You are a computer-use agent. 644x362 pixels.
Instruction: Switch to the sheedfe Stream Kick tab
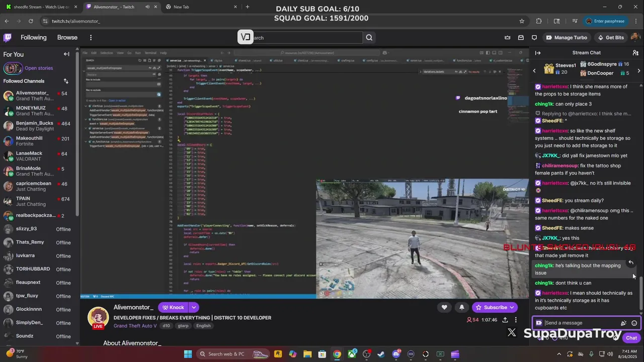pos(41,7)
